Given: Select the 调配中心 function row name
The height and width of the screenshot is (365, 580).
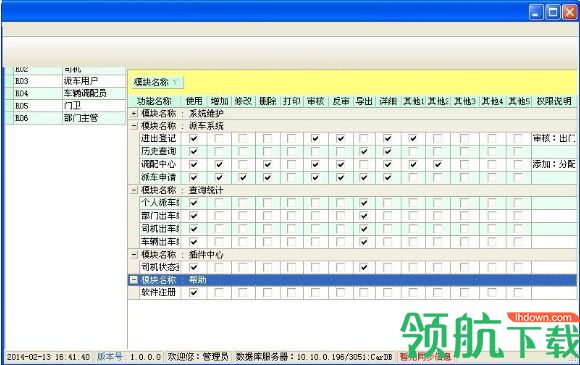Looking at the screenshot, I should pos(159,164).
